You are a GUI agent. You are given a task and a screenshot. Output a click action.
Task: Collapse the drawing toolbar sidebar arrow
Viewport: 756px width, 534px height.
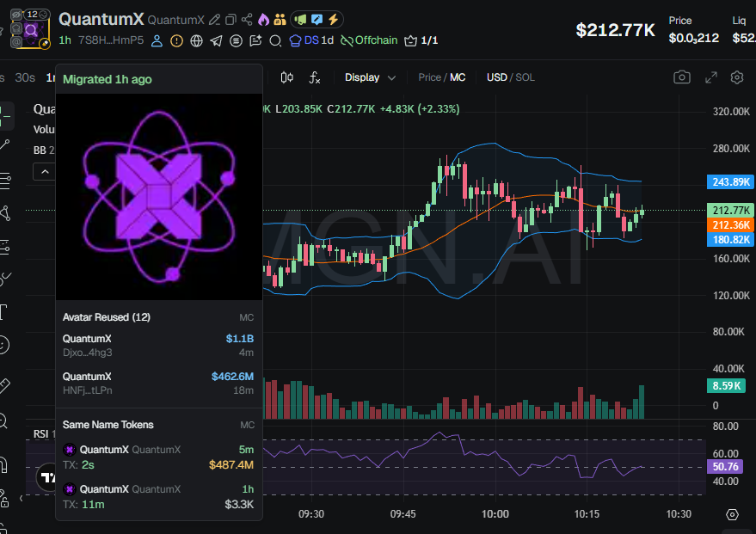tap(21, 499)
